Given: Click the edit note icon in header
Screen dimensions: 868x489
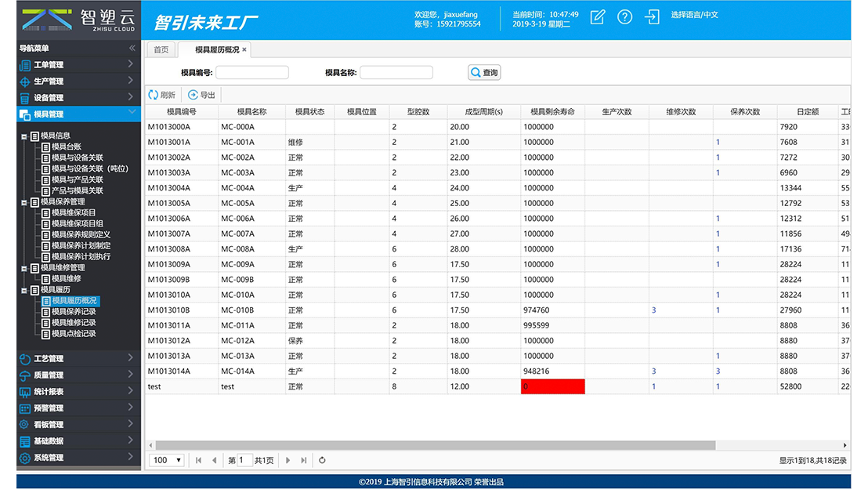Looking at the screenshot, I should pos(598,17).
